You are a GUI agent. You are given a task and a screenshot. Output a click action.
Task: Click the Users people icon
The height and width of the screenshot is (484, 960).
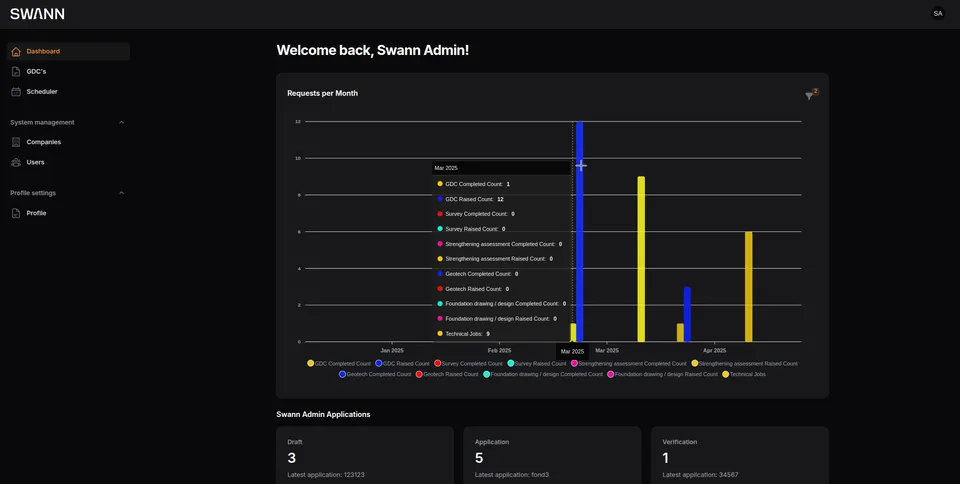[16, 162]
